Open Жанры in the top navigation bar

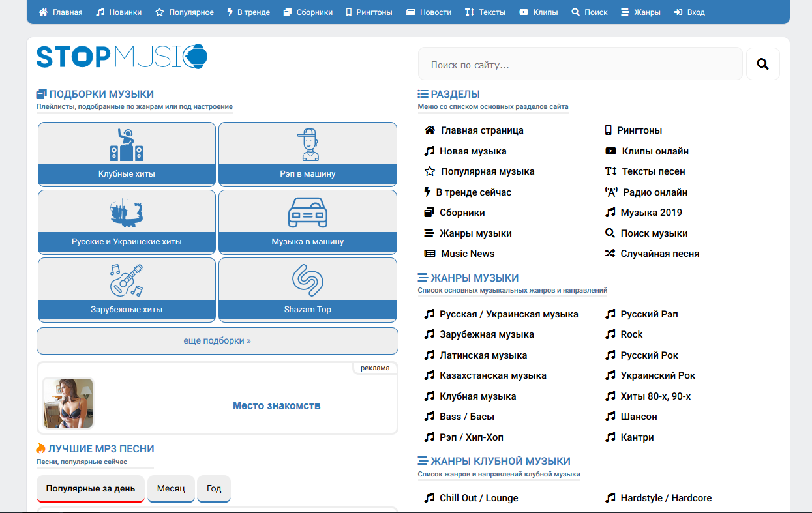[x=640, y=12]
